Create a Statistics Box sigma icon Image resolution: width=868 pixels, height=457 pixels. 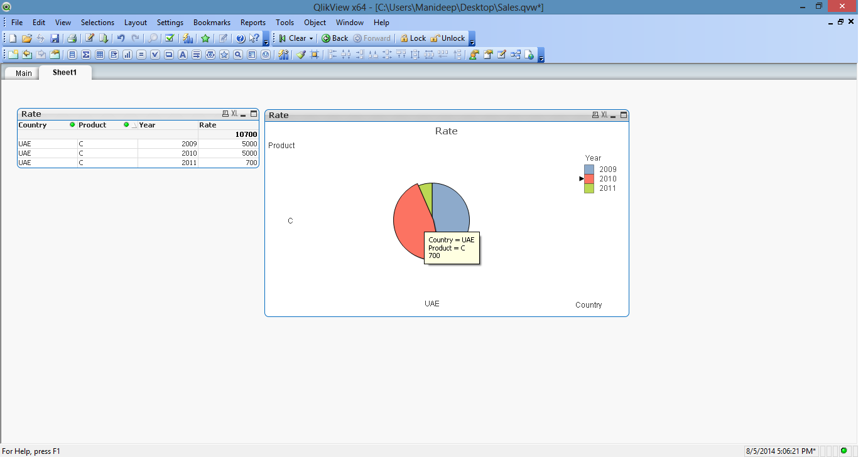(86, 55)
